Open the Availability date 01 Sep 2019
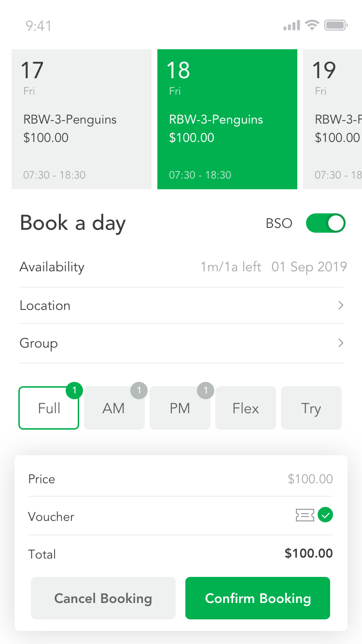The width and height of the screenshot is (362, 644). [x=309, y=267]
